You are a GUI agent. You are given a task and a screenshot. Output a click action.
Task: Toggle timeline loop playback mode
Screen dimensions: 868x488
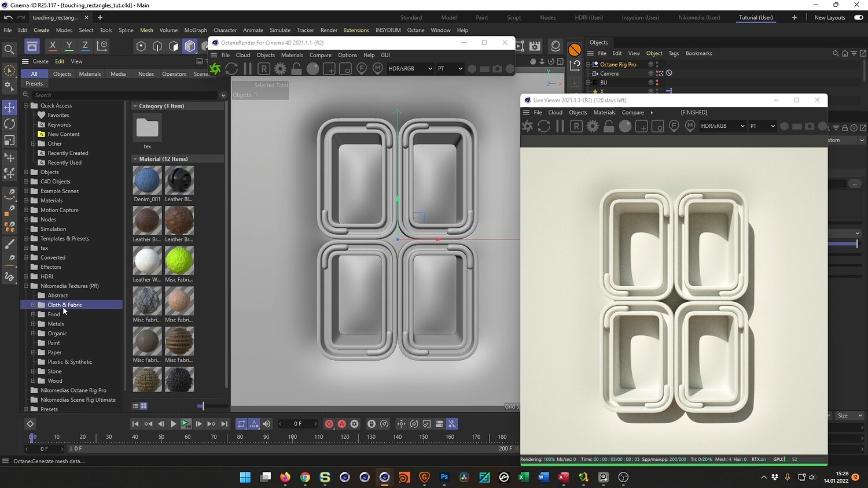[x=241, y=424]
